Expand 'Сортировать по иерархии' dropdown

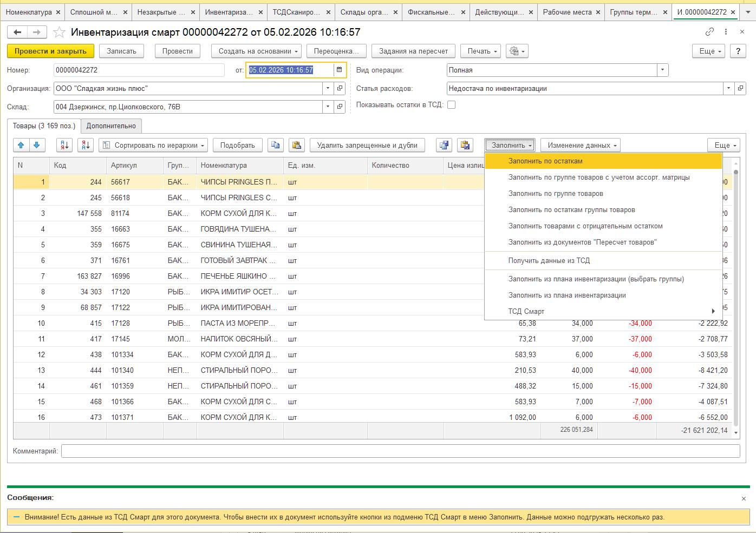154,145
